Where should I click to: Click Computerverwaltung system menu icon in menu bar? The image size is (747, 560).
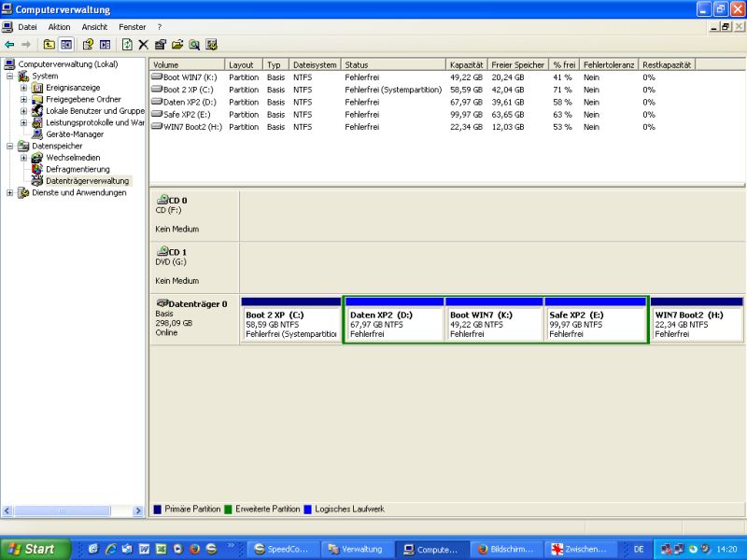click(x=7, y=27)
